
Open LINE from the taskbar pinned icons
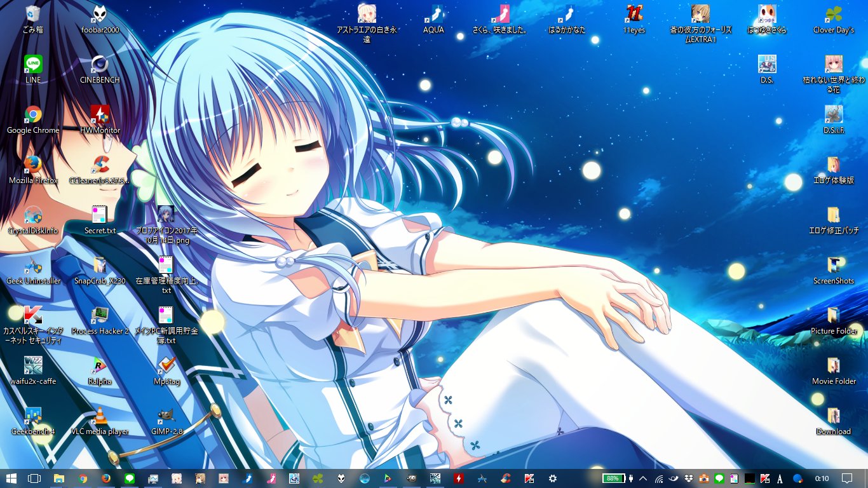tap(130, 478)
